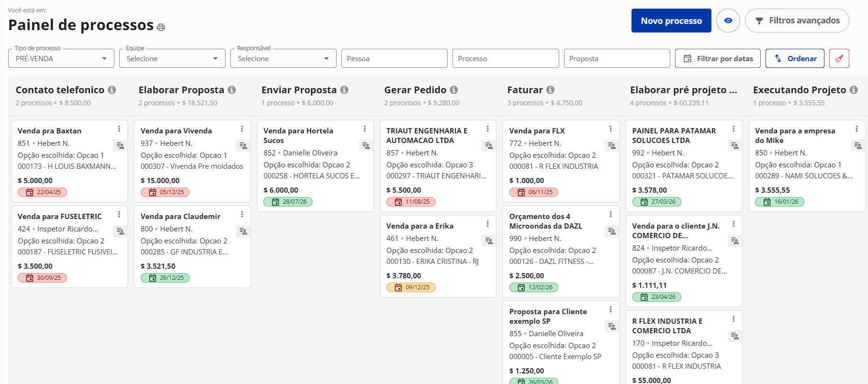Click the Ordenar button
The height and width of the screenshot is (384, 868).
point(795,58)
